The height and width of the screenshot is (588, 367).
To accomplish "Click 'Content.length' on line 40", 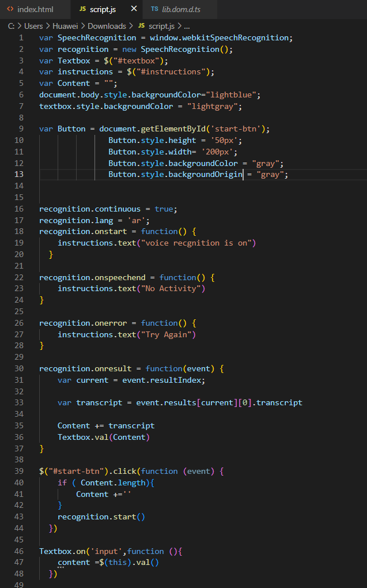I will click(113, 483).
